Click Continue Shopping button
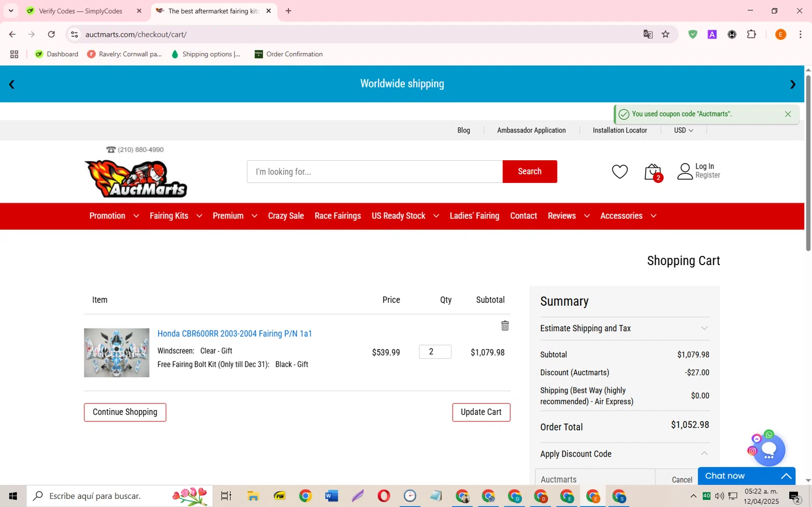Viewport: 812px width, 507px height. coord(125,412)
